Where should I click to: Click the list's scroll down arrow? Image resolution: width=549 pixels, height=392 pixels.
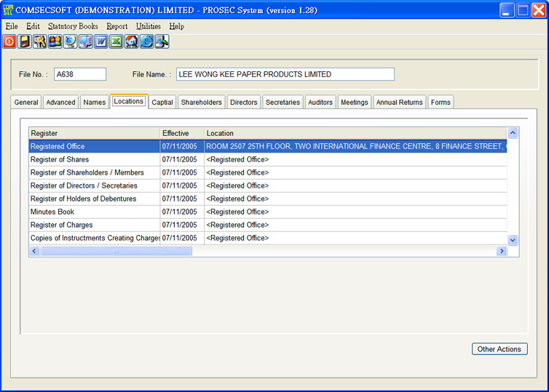pos(513,239)
